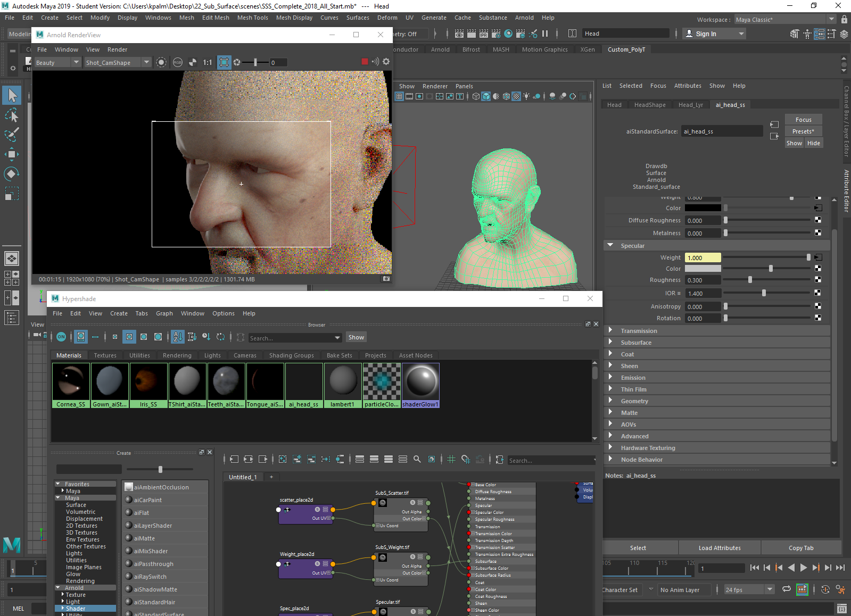This screenshot has width=851, height=616.
Task: Select the Move tool in left toolbox
Action: (12, 154)
